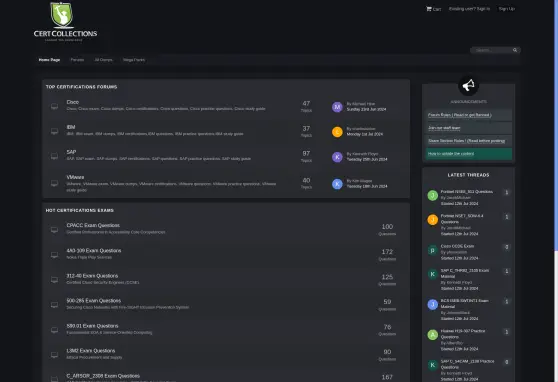Click the search magnifier icon
This screenshot has height=382, width=558.
pos(515,50)
